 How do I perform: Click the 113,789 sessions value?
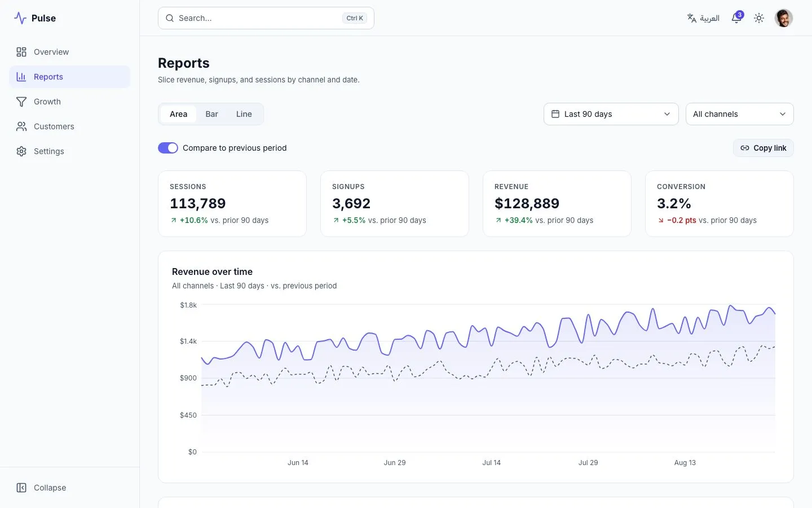(x=198, y=203)
